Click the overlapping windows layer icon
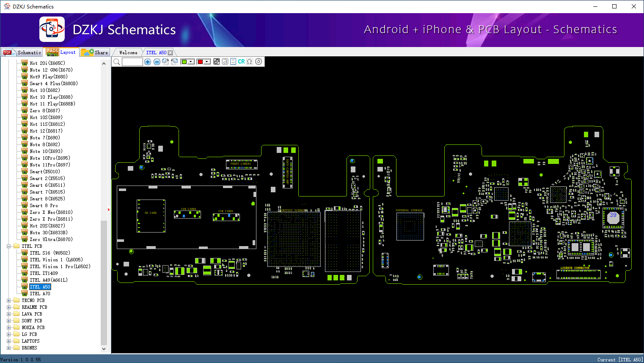Viewport: 644px width, 363px height. (x=217, y=62)
